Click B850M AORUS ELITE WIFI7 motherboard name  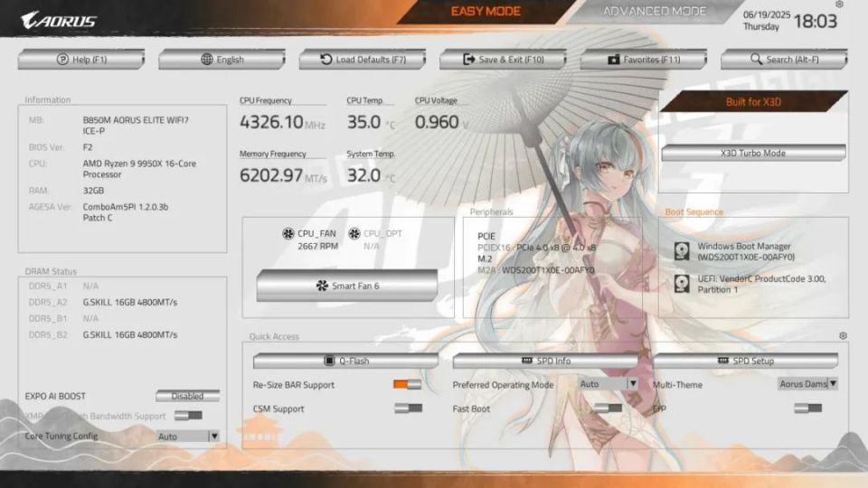[x=136, y=125]
